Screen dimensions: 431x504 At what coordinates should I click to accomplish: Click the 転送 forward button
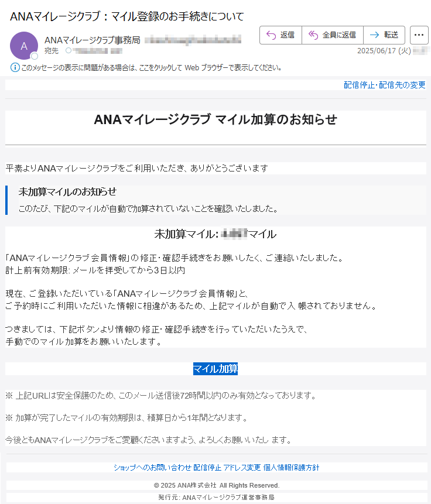coord(384,35)
